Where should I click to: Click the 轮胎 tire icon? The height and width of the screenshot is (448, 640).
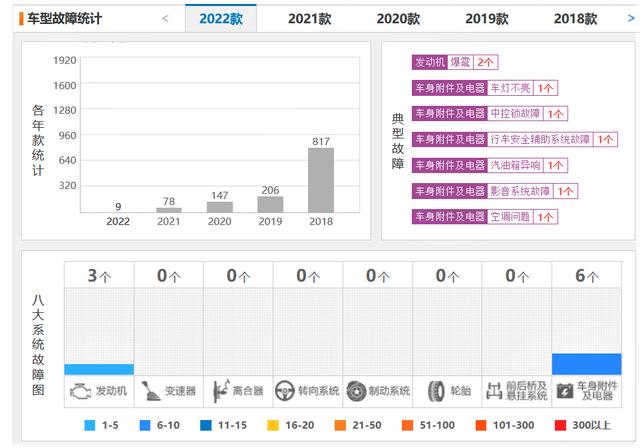pos(436,391)
